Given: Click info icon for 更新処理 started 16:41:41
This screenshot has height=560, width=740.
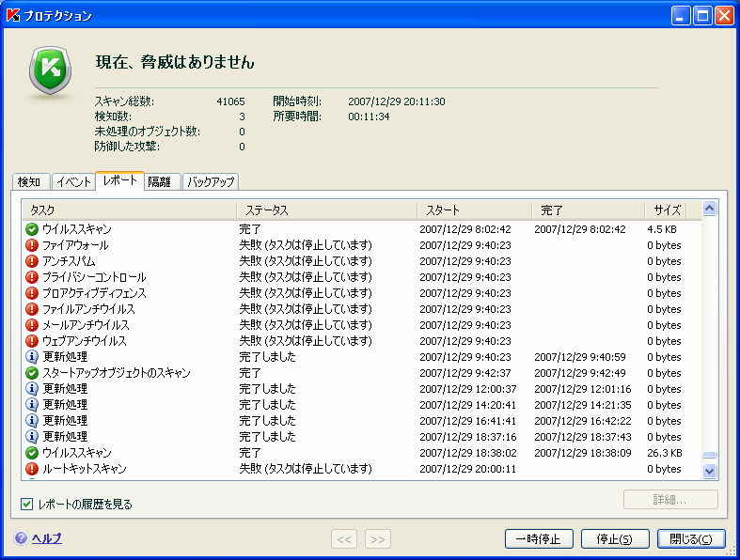Looking at the screenshot, I should pos(32,420).
